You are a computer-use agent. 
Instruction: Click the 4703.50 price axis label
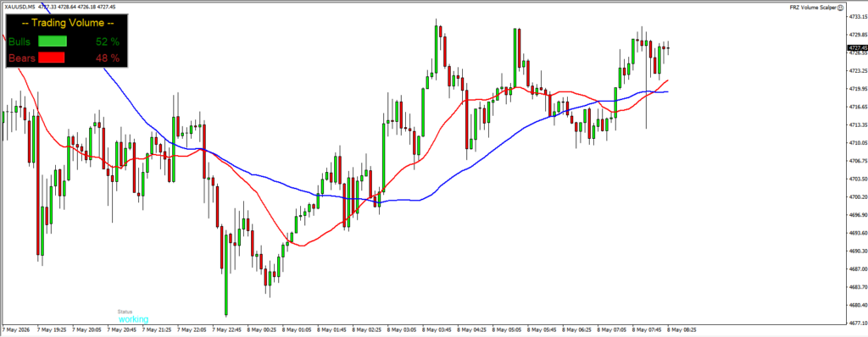(x=857, y=180)
